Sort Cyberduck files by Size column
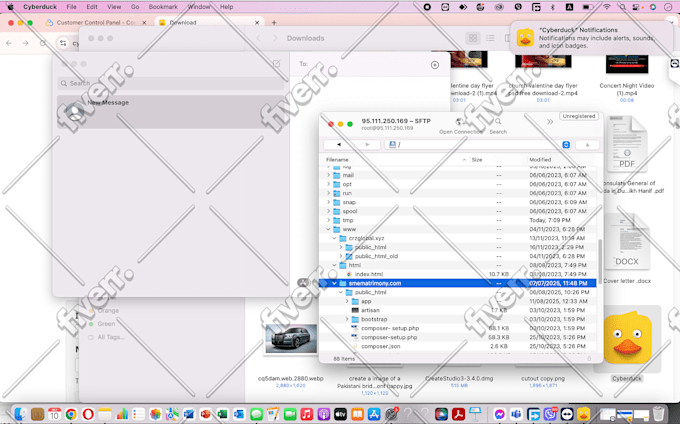 pos(498,160)
